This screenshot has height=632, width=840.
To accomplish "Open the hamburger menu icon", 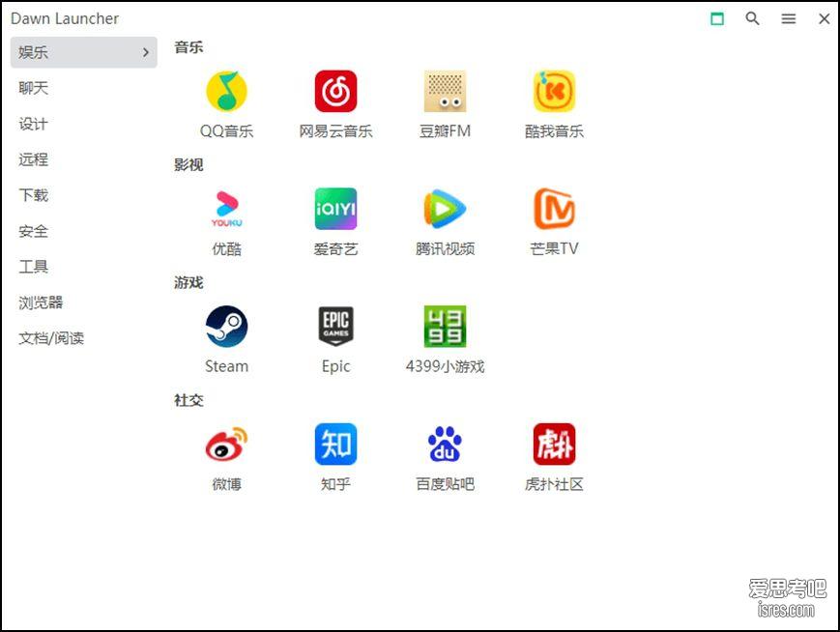I will (x=788, y=19).
